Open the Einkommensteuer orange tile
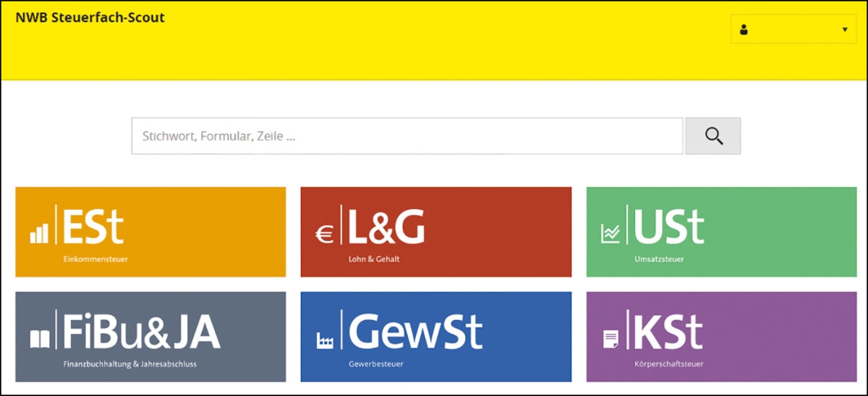The image size is (868, 396). (150, 232)
